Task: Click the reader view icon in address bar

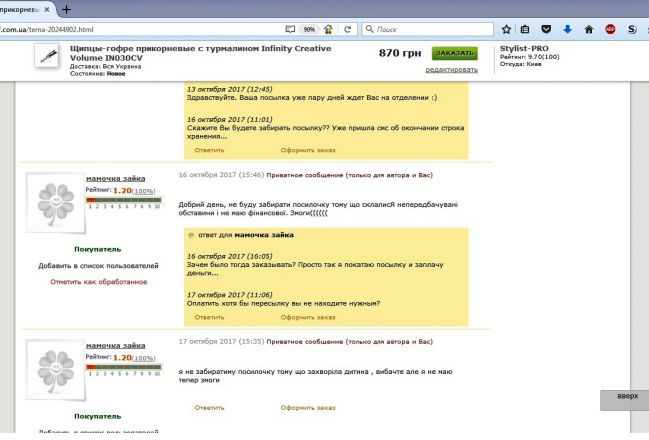Action: tap(291, 30)
